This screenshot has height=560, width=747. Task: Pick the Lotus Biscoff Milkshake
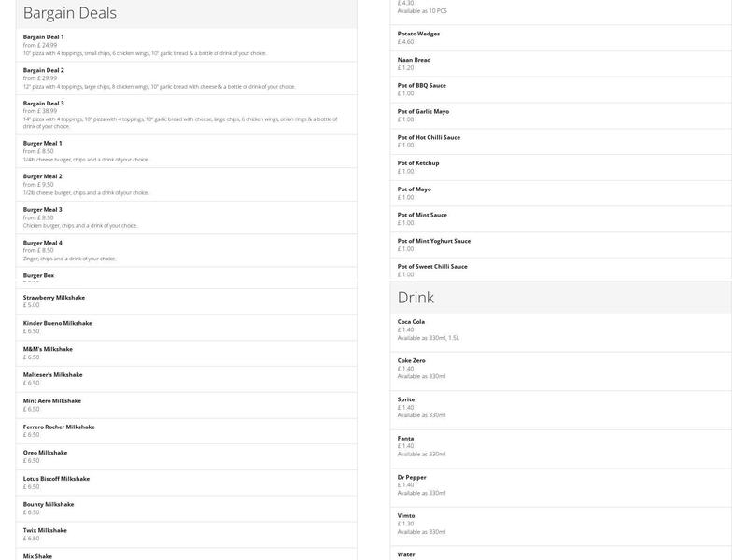tap(187, 483)
